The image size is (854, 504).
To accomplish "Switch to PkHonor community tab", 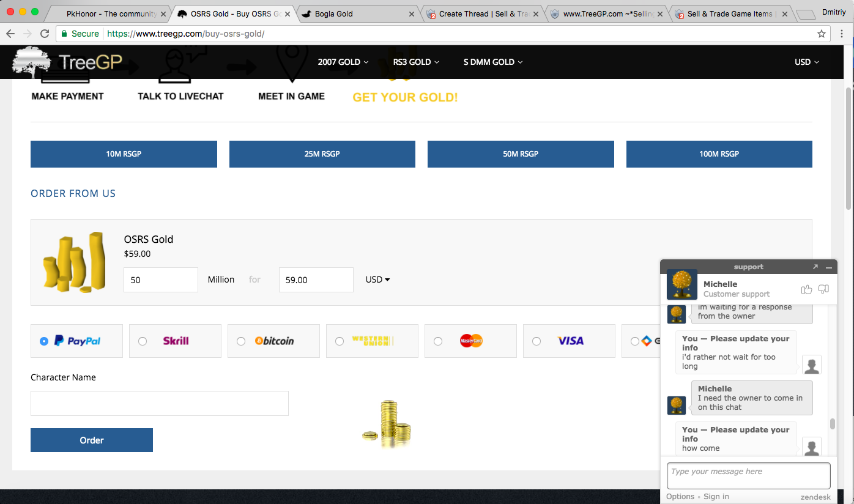I will (x=110, y=13).
